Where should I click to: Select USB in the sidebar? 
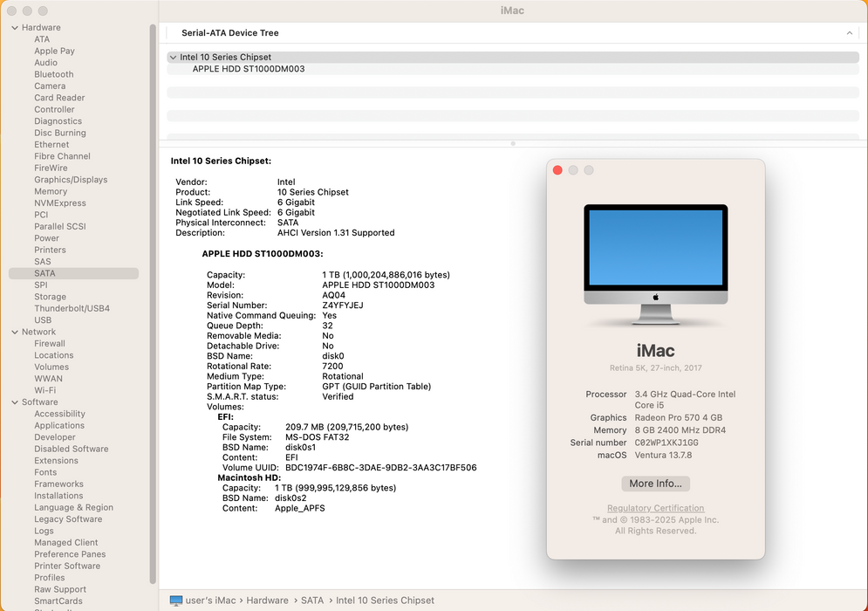point(43,320)
